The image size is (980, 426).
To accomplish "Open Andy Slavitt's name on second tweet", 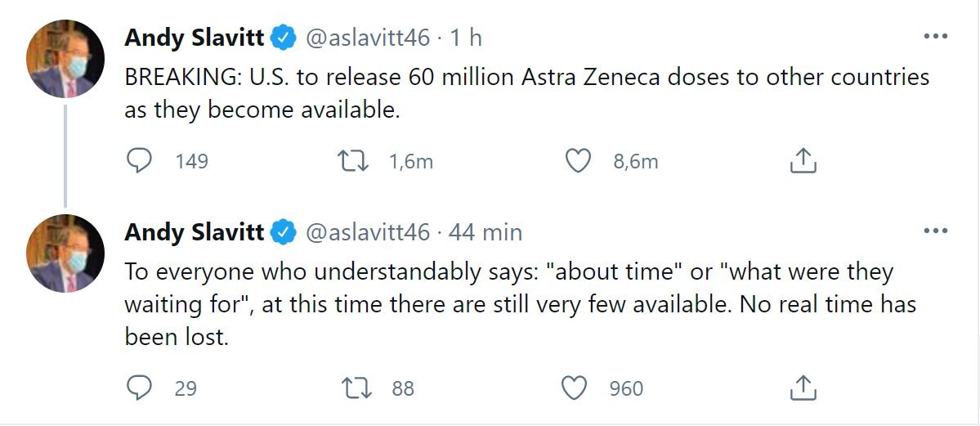I will pyautogui.click(x=194, y=232).
